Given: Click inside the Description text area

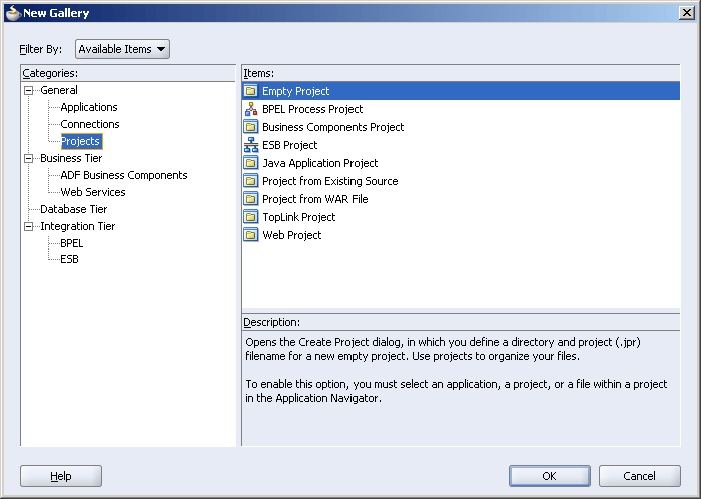Looking at the screenshot, I should [x=461, y=388].
